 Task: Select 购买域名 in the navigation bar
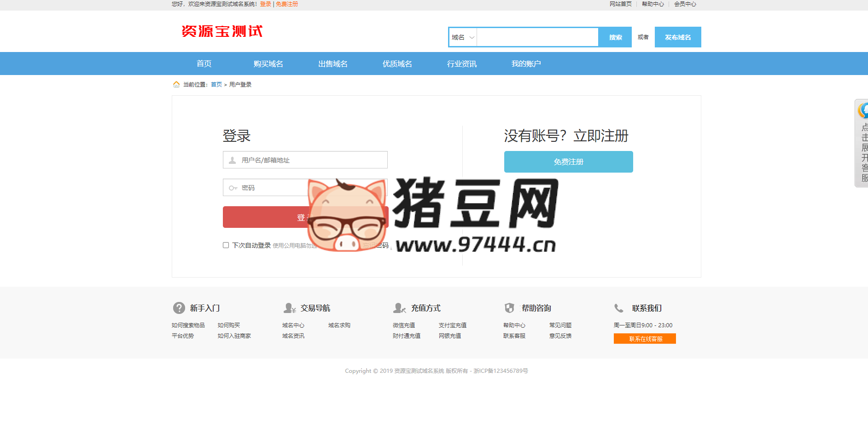coord(268,64)
